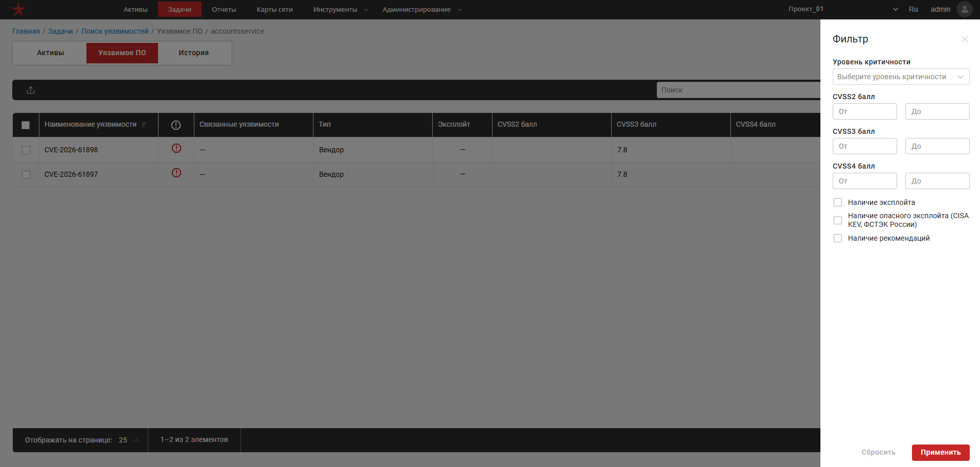
Task: Click the Сбросить button
Action: pyautogui.click(x=878, y=452)
